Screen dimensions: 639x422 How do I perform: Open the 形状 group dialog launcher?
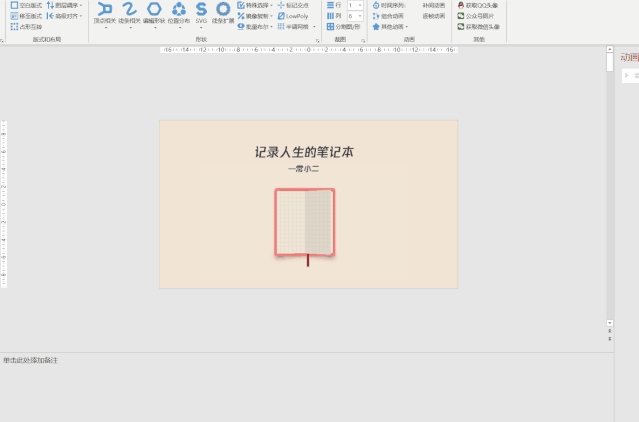pos(317,41)
